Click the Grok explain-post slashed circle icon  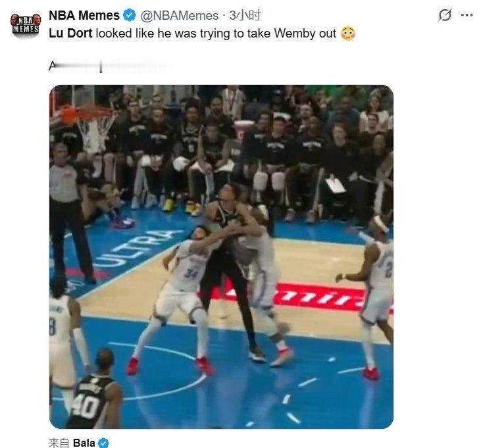(445, 15)
